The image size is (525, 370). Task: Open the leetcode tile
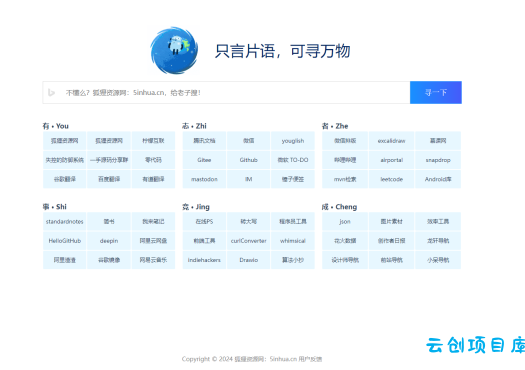(391, 179)
